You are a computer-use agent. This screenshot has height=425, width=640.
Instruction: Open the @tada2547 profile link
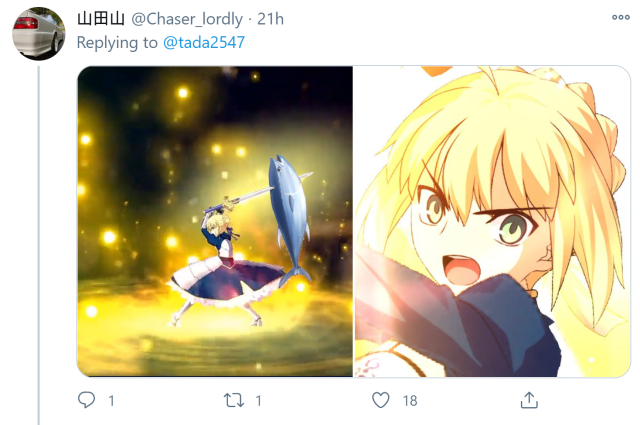(204, 42)
